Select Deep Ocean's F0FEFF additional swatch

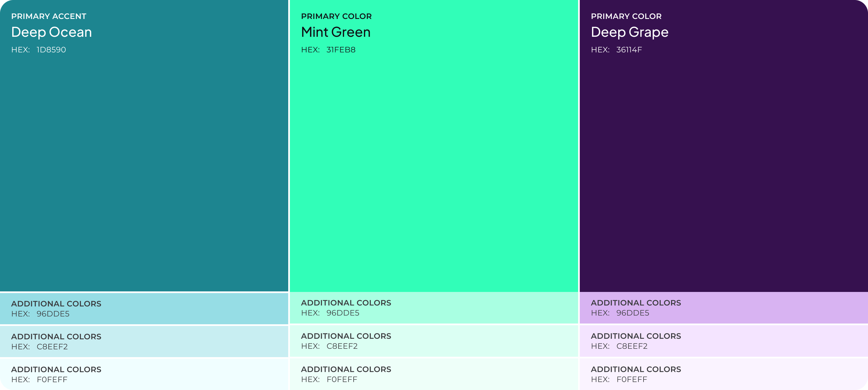pyautogui.click(x=144, y=374)
